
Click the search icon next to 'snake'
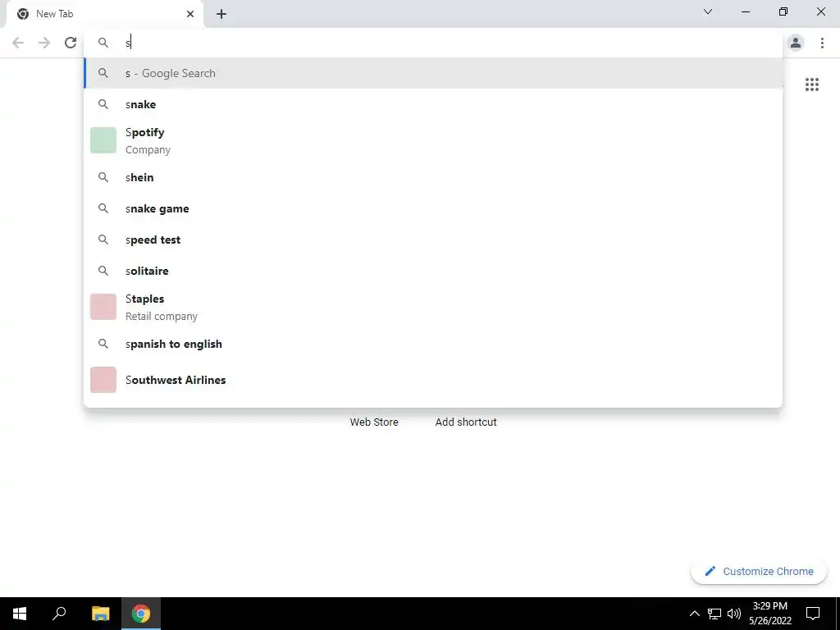coord(103,104)
